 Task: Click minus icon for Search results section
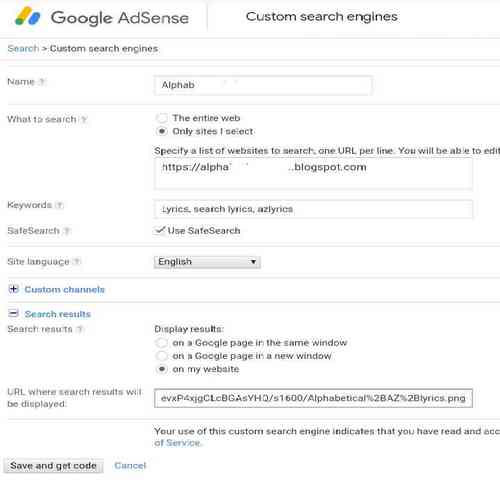pos(14,313)
